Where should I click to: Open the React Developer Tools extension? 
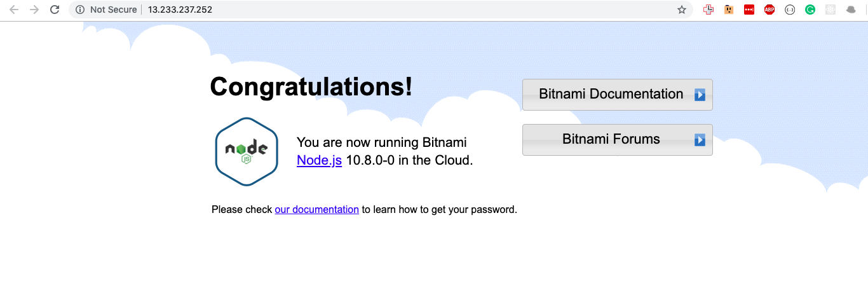click(x=830, y=10)
